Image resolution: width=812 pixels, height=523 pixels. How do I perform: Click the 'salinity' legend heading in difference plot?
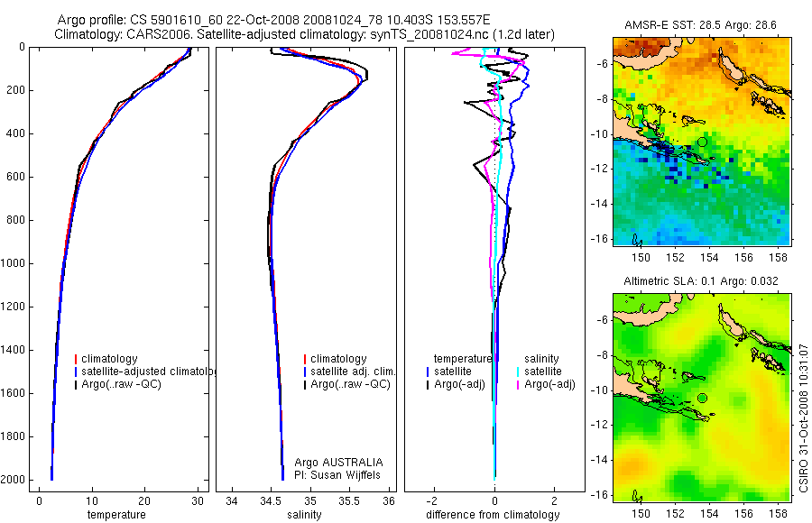(541, 358)
